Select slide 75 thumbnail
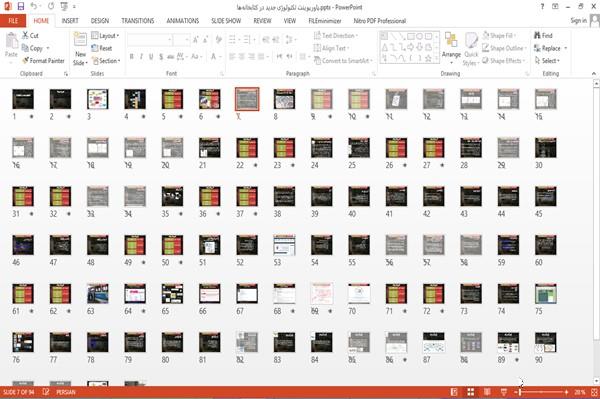600x399 pixels. [546, 293]
